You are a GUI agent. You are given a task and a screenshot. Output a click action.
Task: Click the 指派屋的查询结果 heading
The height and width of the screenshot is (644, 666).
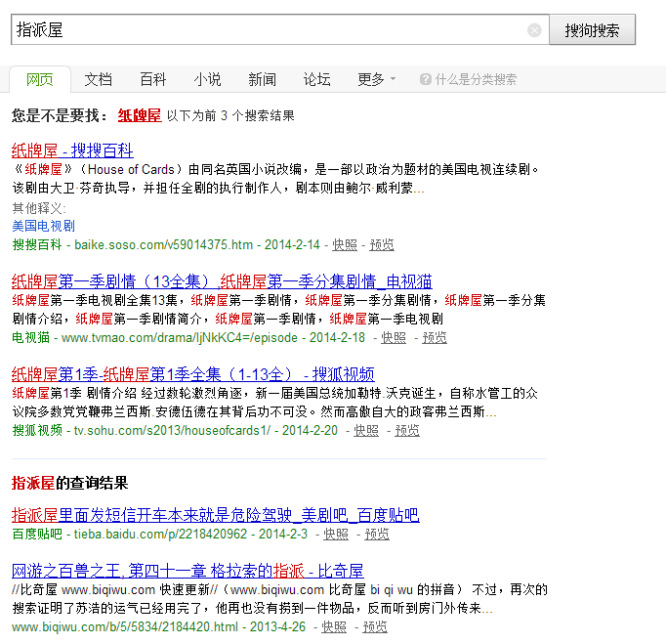pyautogui.click(x=69, y=484)
